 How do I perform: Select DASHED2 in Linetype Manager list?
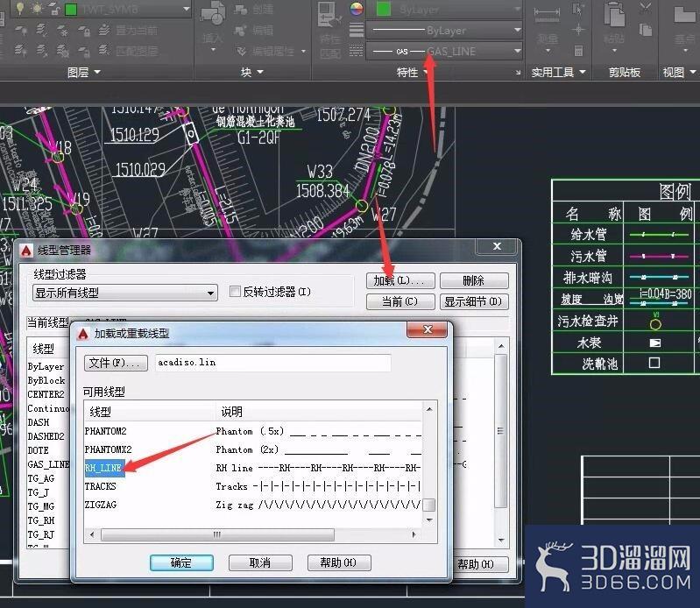[x=46, y=436]
